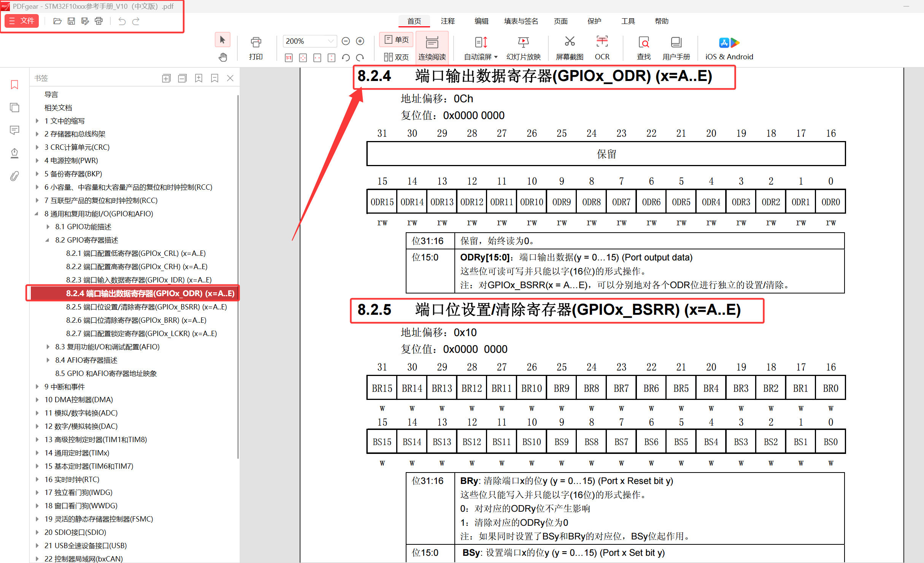
Task: Click the delete bookmark icon
Action: [x=214, y=78]
